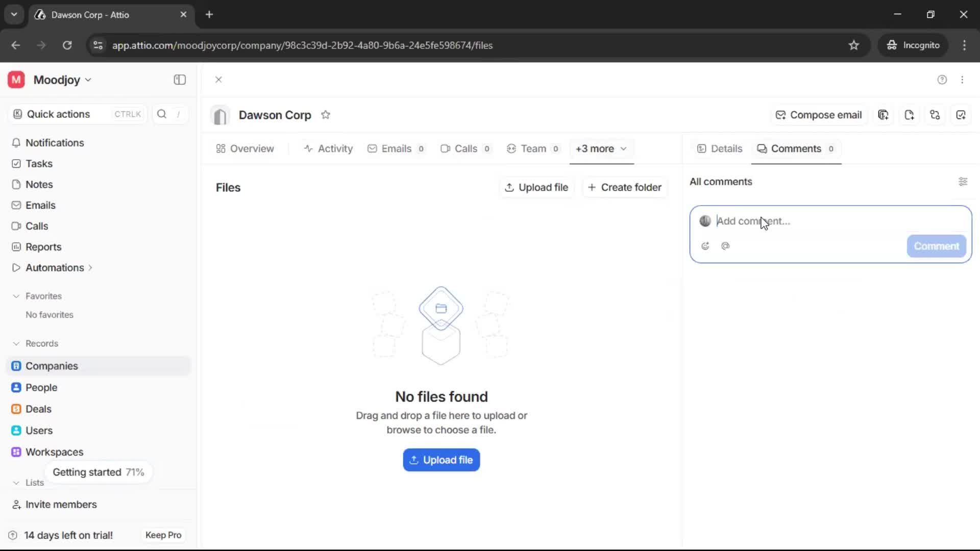Open the Emoji picker in the comment box
The height and width of the screenshot is (551, 980).
click(705, 246)
